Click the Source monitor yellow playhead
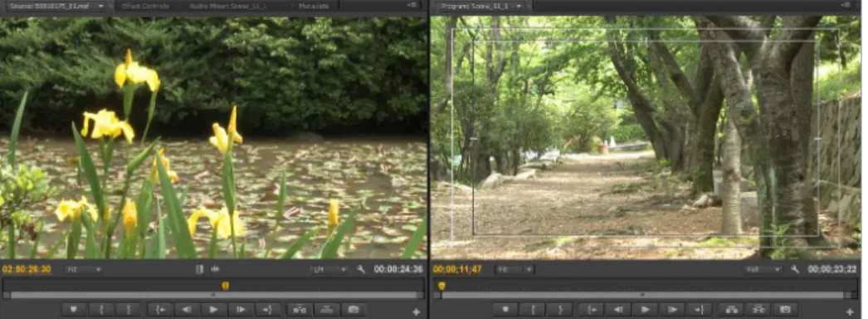868x319 pixels. pyautogui.click(x=226, y=286)
